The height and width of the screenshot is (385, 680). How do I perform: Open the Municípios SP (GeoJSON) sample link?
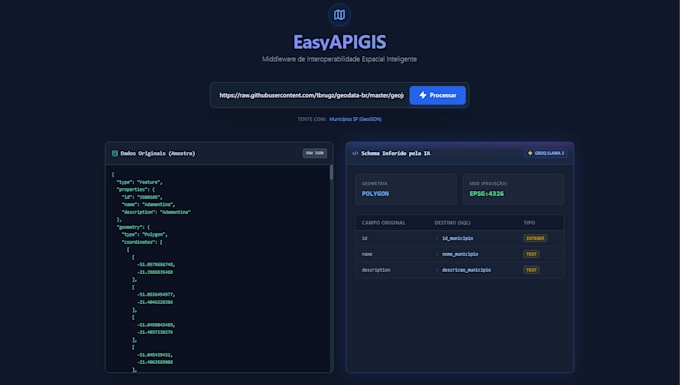click(x=355, y=119)
